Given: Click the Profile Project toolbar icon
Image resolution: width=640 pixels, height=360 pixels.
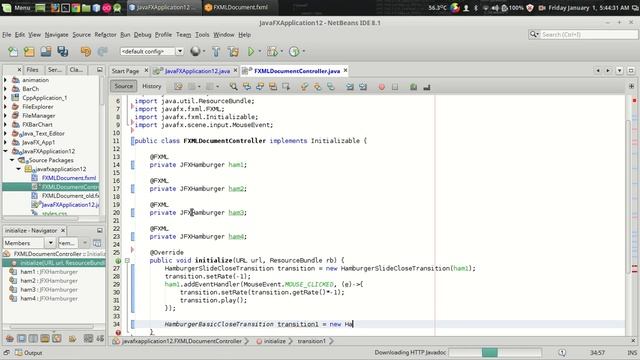Looking at the screenshot, I should click(294, 51).
